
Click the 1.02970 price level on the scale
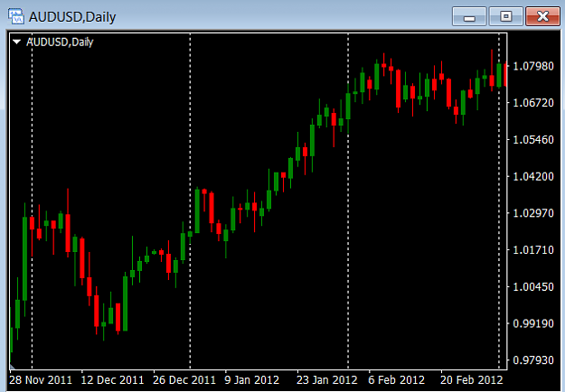[x=533, y=213]
